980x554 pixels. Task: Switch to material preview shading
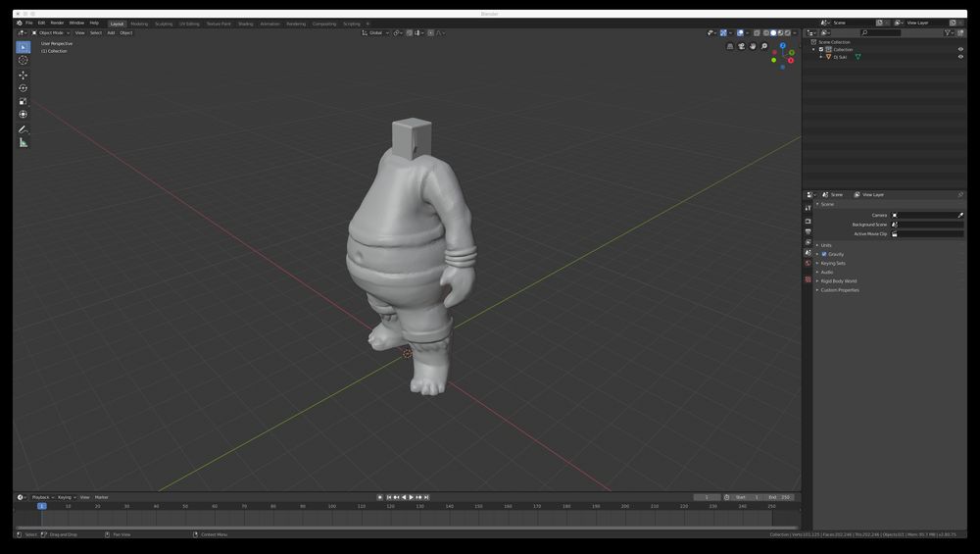coord(780,33)
